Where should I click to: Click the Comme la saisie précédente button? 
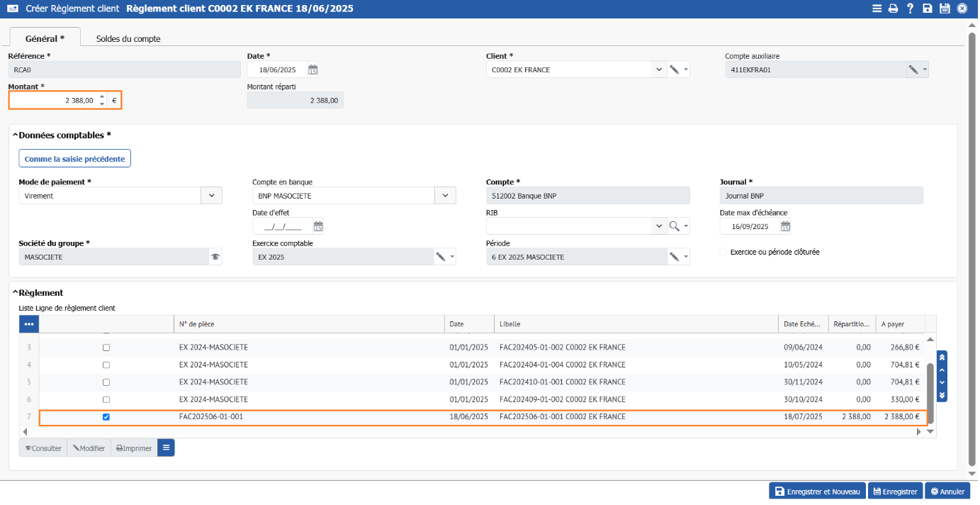coord(74,159)
